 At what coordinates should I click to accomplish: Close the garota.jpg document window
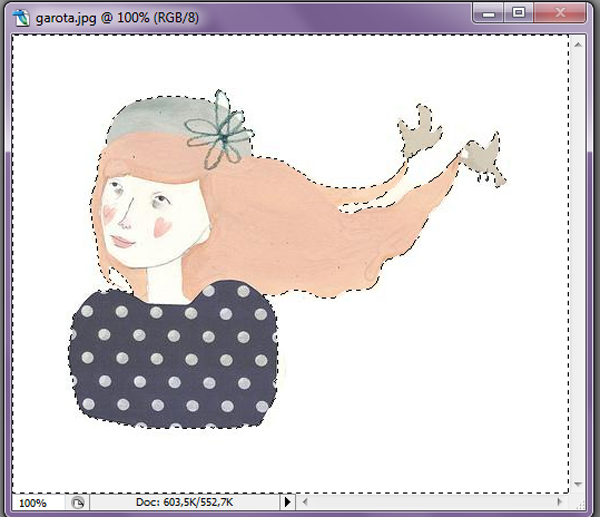click(559, 13)
